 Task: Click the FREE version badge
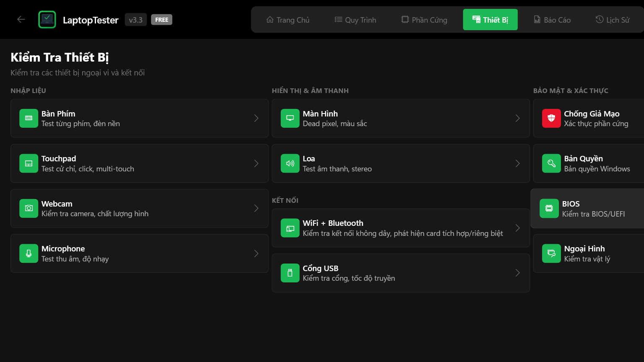click(161, 20)
